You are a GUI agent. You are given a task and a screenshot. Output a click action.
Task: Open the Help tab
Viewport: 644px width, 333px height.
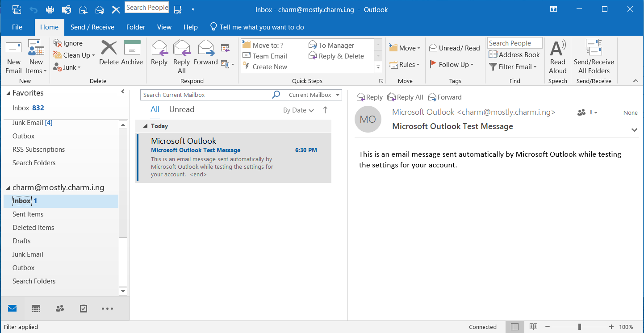191,27
